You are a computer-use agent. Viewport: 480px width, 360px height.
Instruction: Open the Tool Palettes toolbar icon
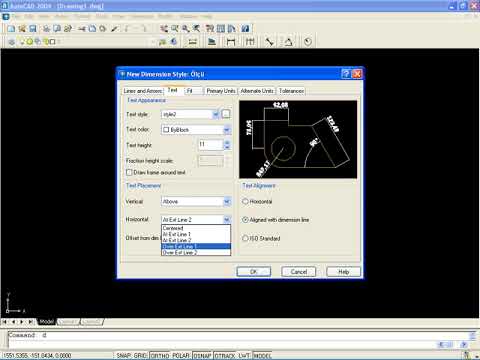click(232, 29)
